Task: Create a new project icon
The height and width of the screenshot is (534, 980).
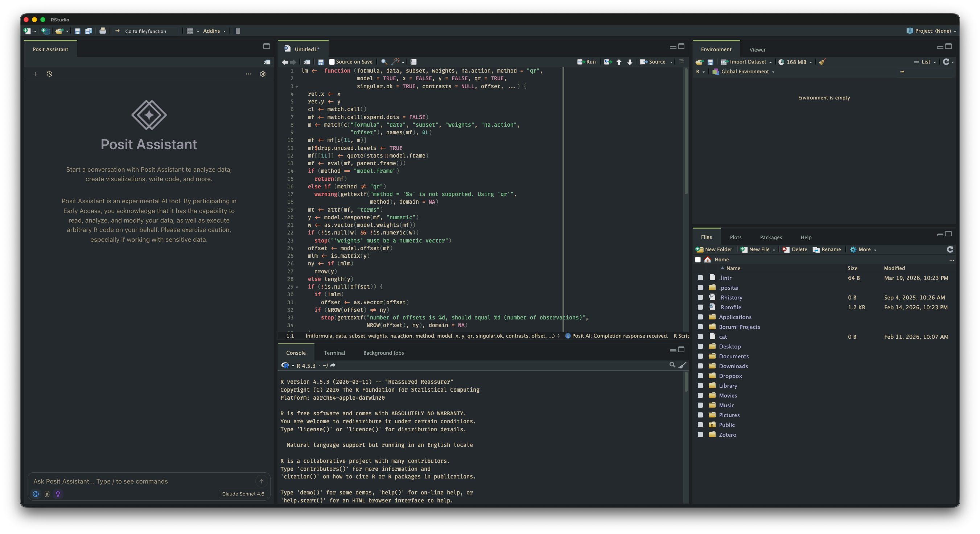Action: coord(46,31)
